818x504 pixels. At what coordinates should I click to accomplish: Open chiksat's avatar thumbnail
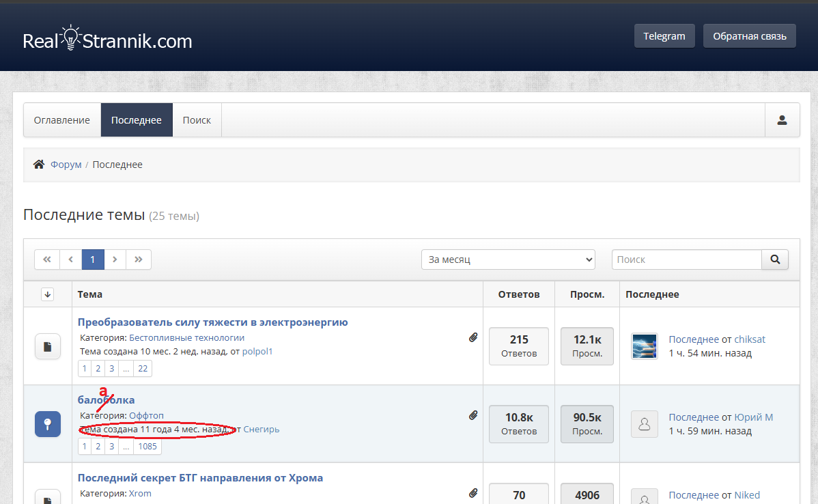point(645,346)
